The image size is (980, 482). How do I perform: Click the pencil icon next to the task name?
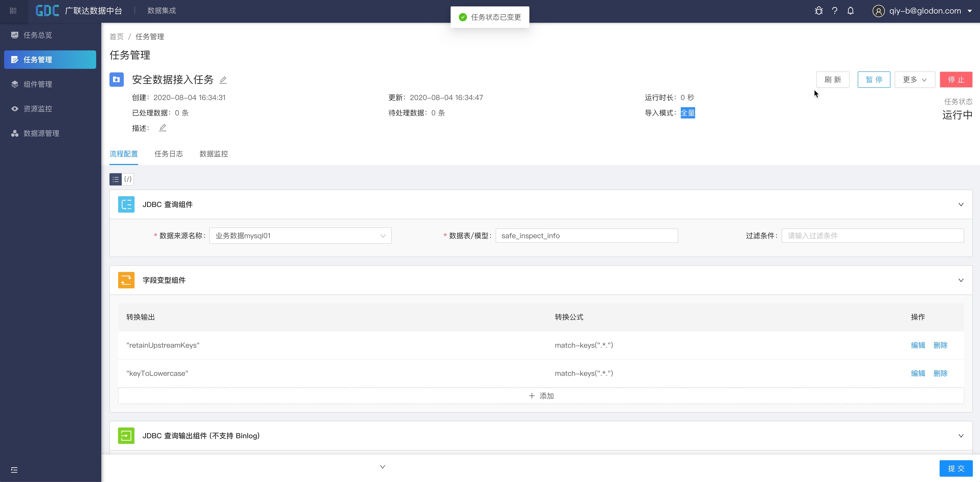pos(223,80)
